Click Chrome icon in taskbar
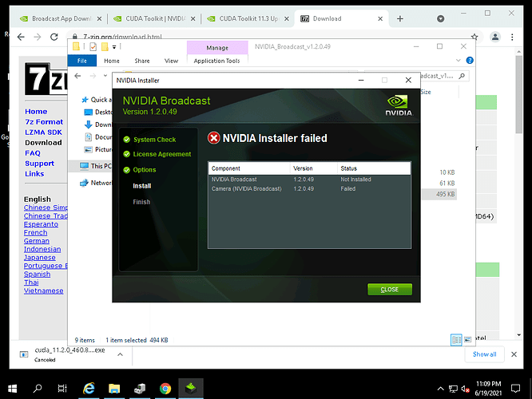The height and width of the screenshot is (399, 532). (165, 389)
